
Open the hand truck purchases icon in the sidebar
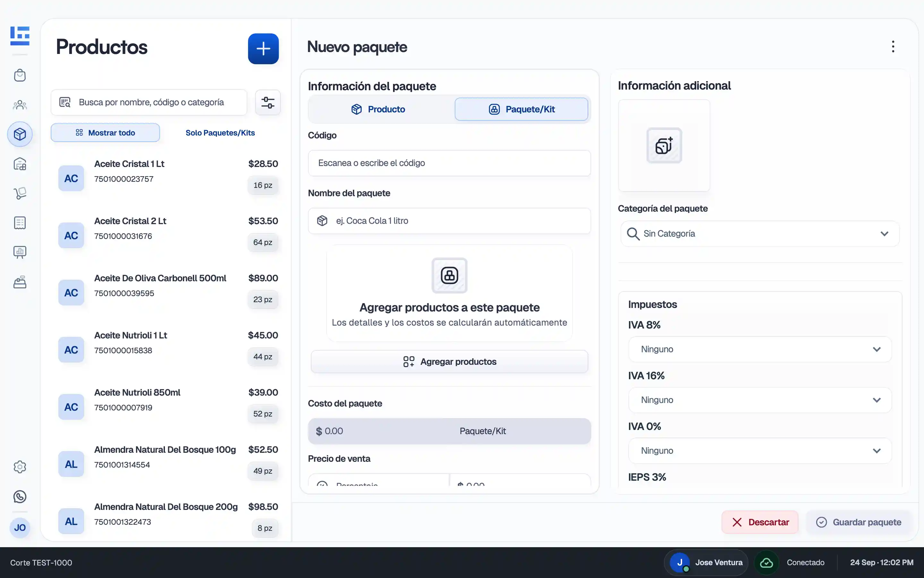(x=20, y=193)
